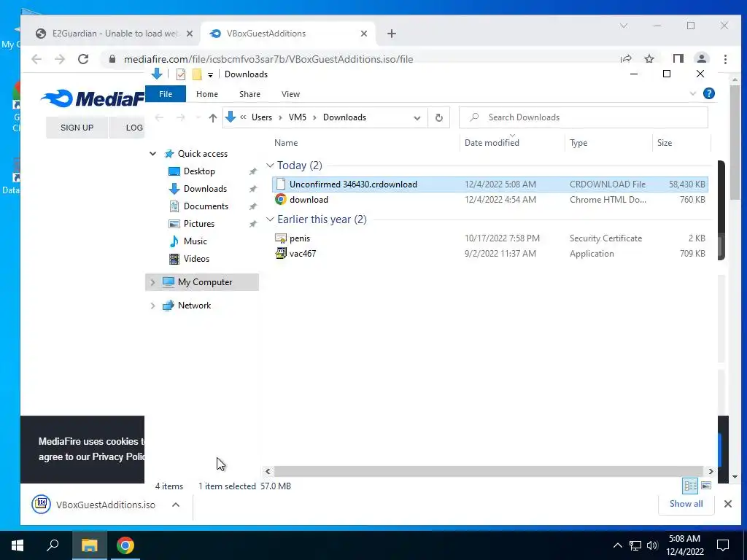Click the Chrome icon beside download file
Image resolution: width=747 pixels, height=560 pixels.
[281, 199]
